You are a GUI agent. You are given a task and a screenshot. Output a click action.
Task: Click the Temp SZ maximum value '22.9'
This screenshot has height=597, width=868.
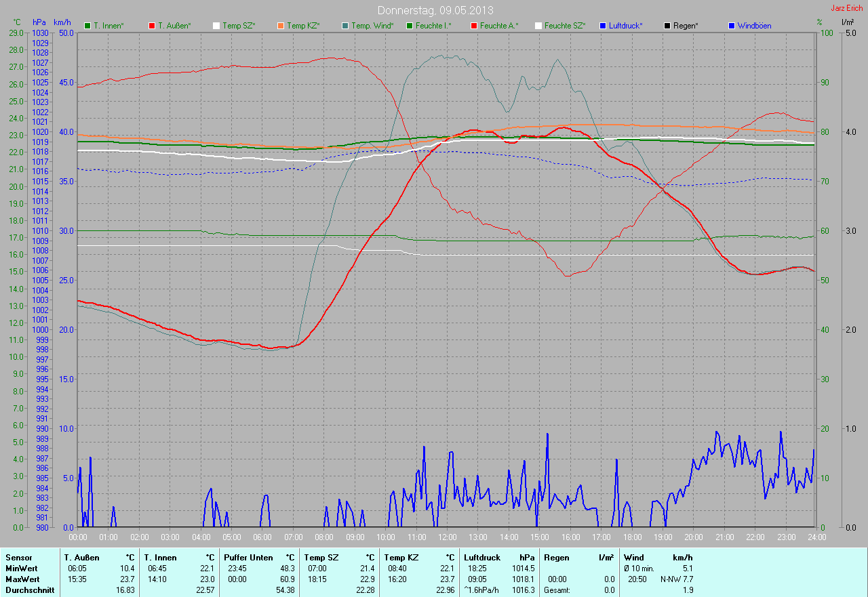point(368,579)
